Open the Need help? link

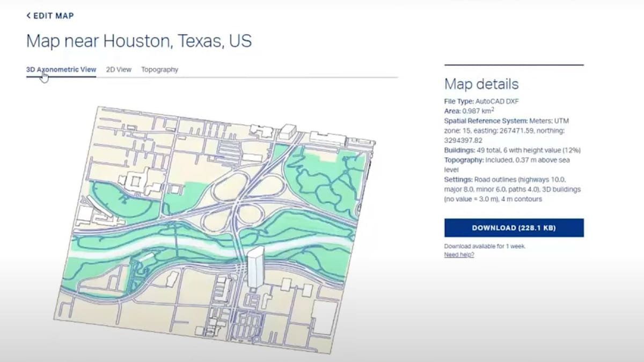pyautogui.click(x=459, y=255)
